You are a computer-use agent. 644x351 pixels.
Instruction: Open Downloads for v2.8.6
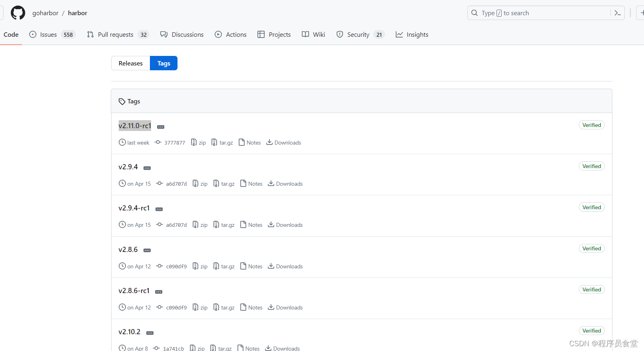(x=285, y=266)
